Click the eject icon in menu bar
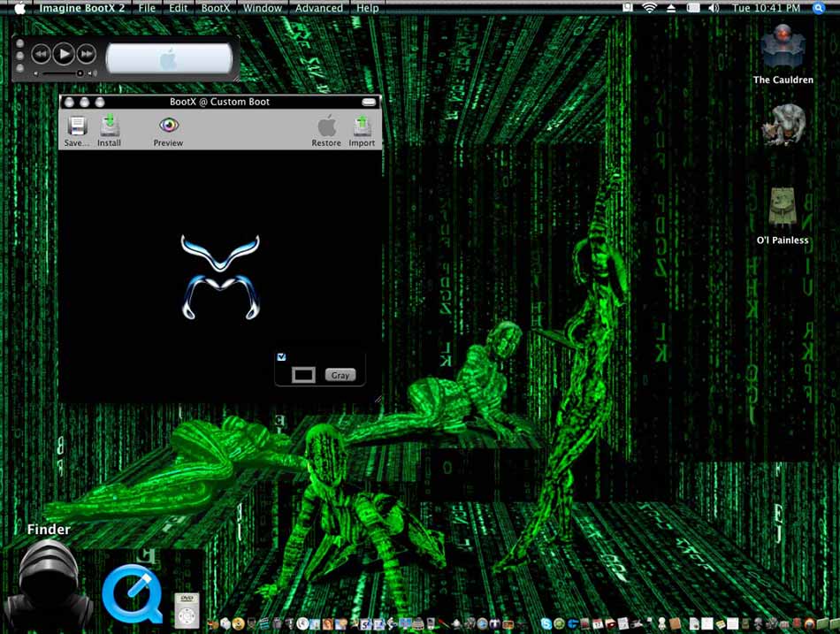The height and width of the screenshot is (634, 840). [671, 7]
